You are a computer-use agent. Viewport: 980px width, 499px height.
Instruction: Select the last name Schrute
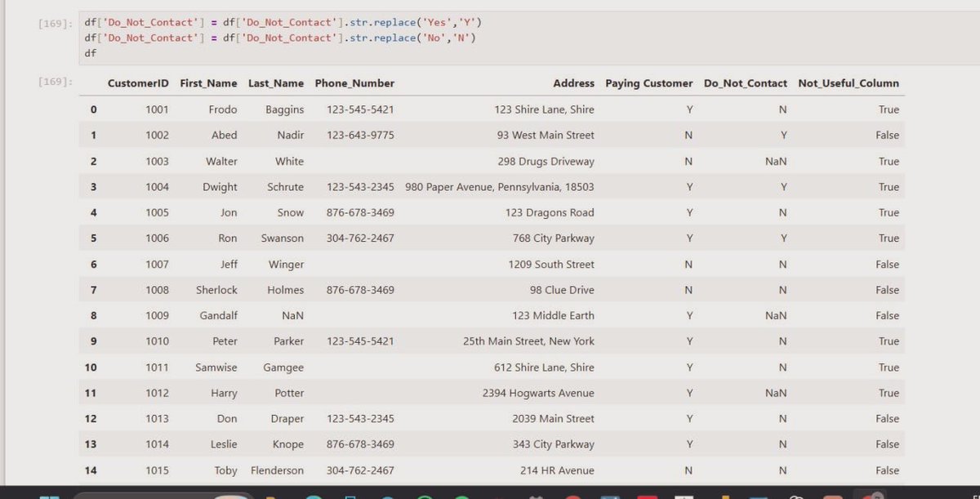tap(285, 187)
